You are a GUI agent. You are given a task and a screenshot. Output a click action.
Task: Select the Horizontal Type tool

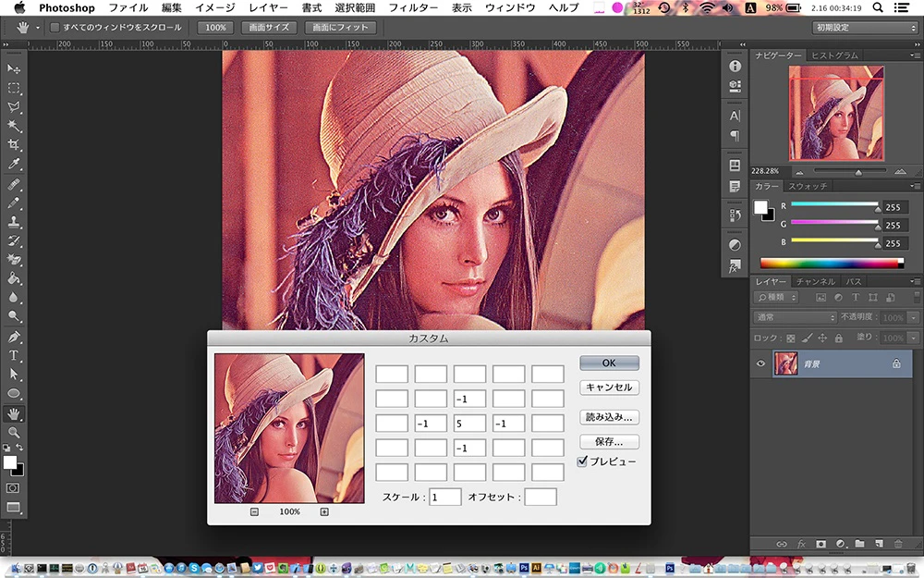(14, 356)
